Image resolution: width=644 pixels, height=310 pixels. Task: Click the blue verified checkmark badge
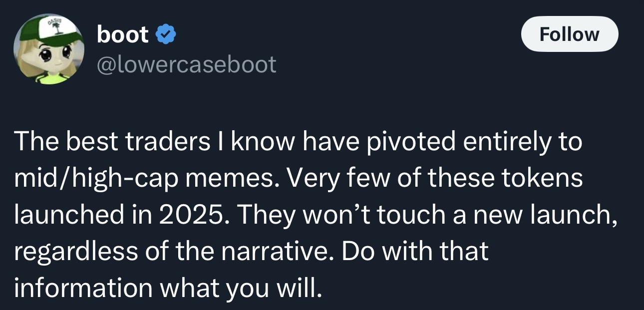click(x=165, y=35)
